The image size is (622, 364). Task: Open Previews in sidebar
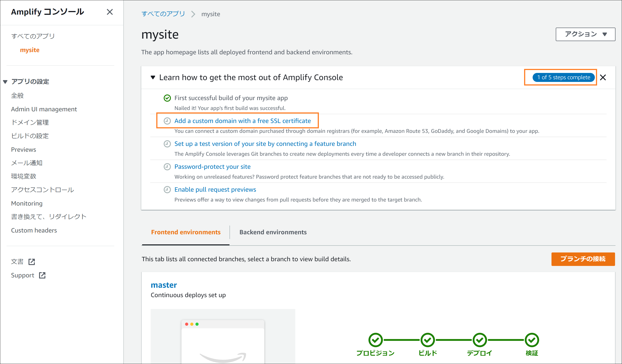click(23, 149)
